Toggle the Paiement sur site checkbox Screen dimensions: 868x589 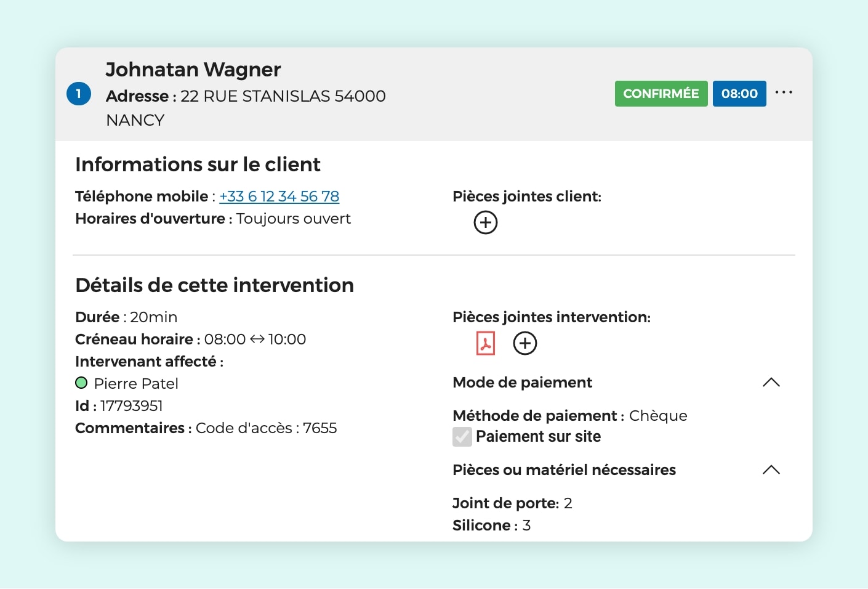[462, 437]
